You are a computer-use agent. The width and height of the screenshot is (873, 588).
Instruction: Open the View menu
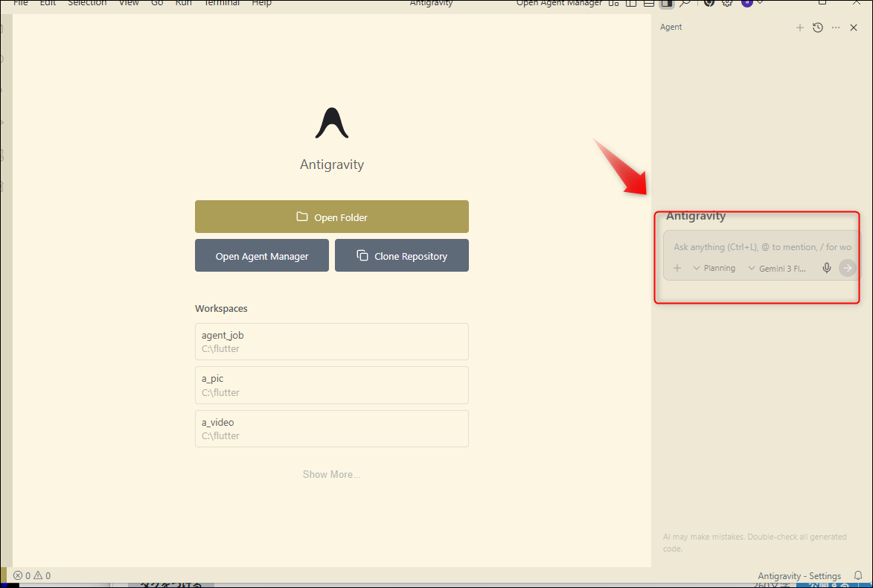point(129,3)
